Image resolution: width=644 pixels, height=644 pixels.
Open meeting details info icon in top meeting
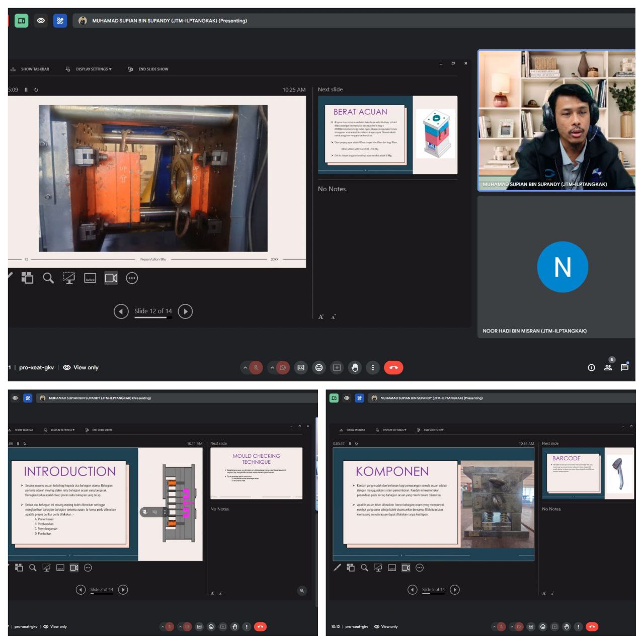[x=591, y=368]
